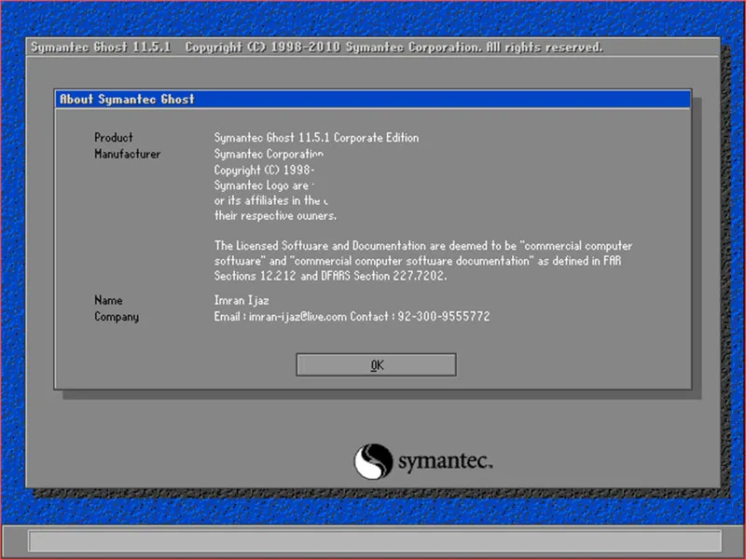Viewport: 746px width, 560px height.
Task: Click the 'Symantec Logo are' line
Action: tap(264, 185)
